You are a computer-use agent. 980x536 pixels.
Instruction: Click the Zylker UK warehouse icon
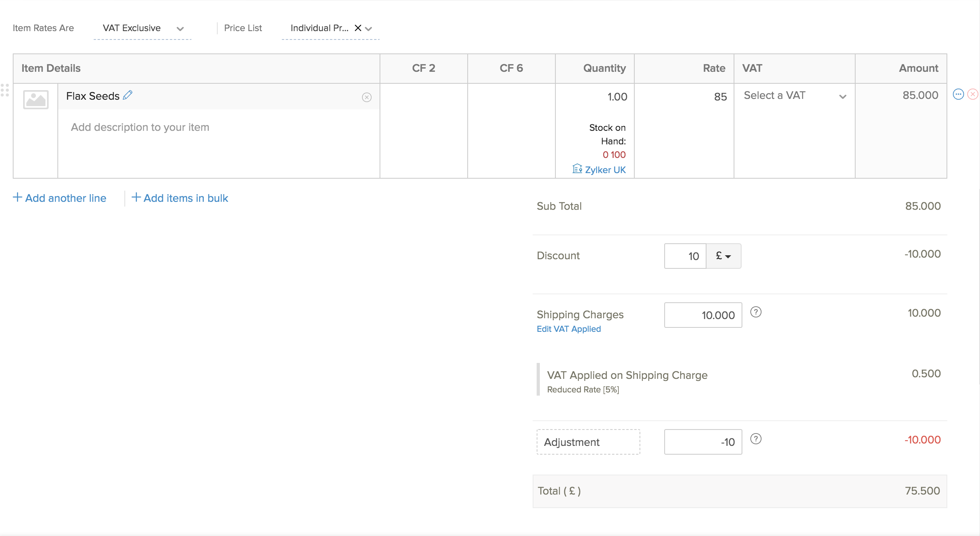click(577, 169)
